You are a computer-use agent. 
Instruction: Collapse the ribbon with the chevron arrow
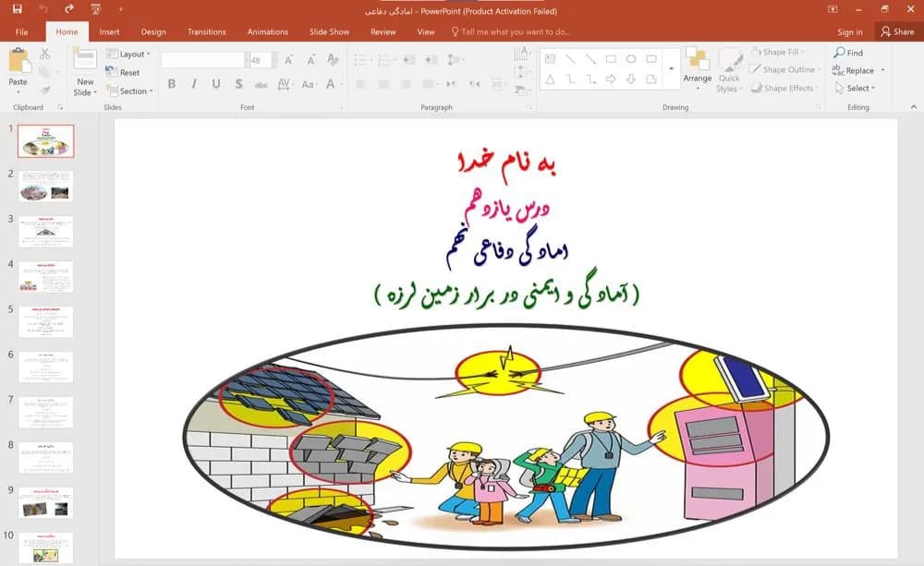[914, 106]
